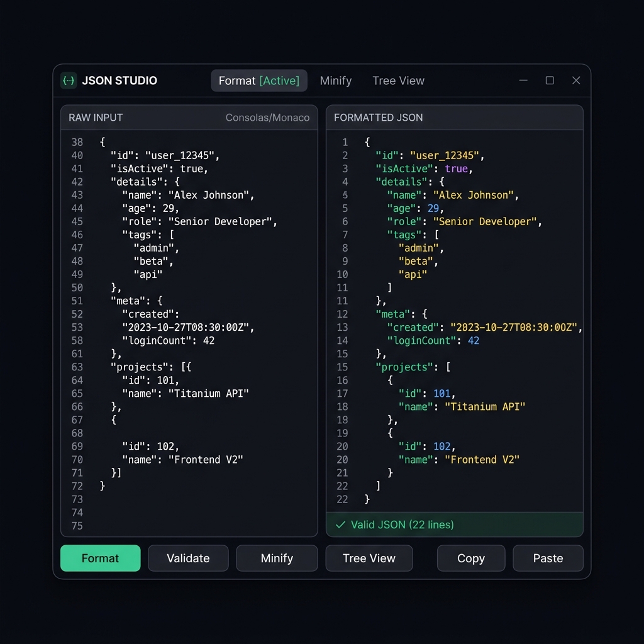Viewport: 644px width, 644px height.
Task: Switch to the Minify tab in the header
Action: pyautogui.click(x=336, y=80)
